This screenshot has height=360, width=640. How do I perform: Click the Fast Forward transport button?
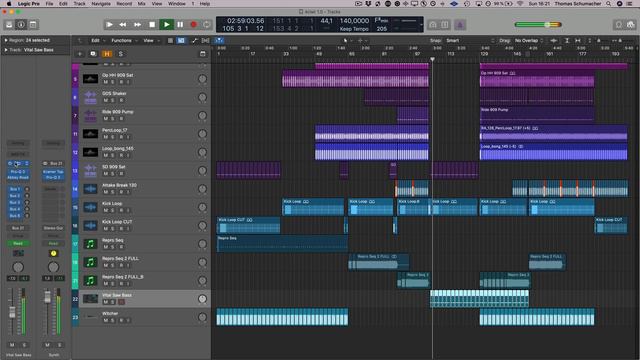(x=138, y=25)
